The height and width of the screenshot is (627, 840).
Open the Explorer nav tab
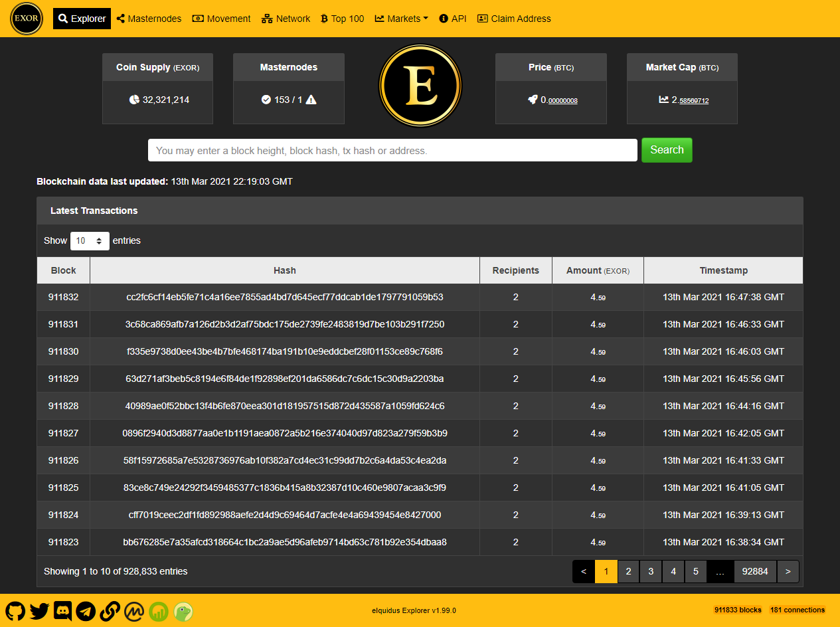coord(82,19)
